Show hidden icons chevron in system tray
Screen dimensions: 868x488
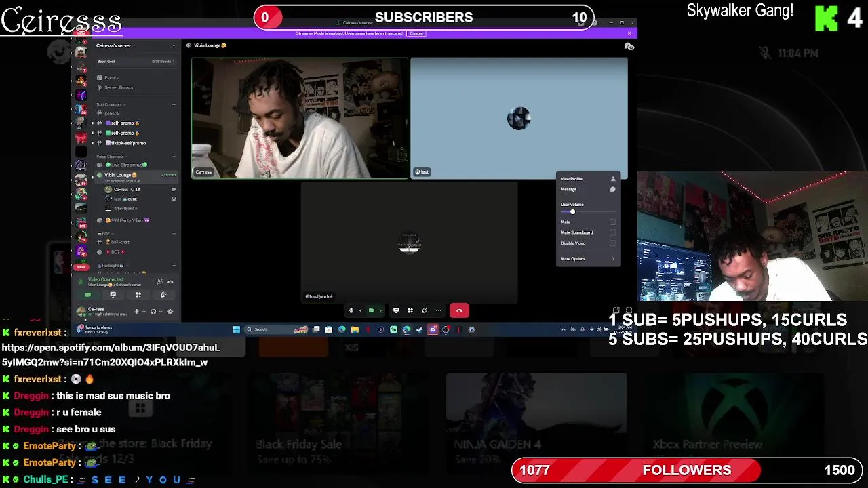click(563, 329)
